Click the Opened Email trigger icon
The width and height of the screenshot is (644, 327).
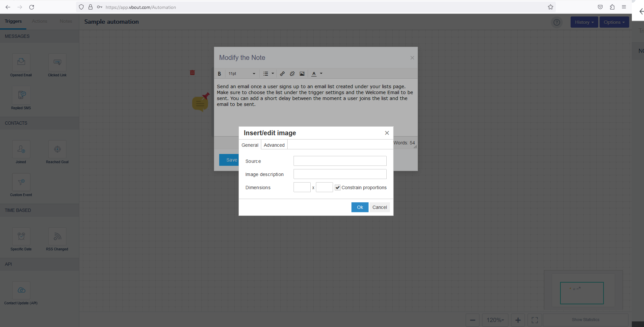[x=21, y=62]
